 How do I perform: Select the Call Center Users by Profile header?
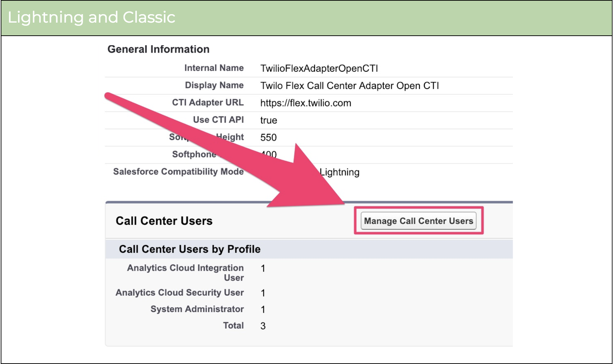point(190,249)
